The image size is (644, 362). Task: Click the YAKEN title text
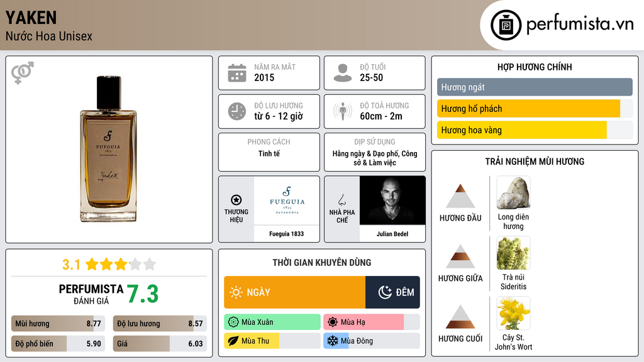tap(31, 18)
